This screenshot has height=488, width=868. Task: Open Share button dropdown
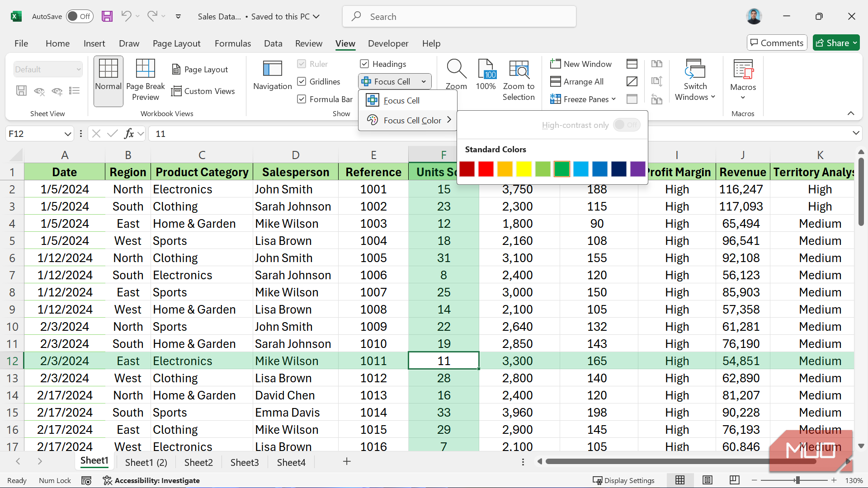855,43
